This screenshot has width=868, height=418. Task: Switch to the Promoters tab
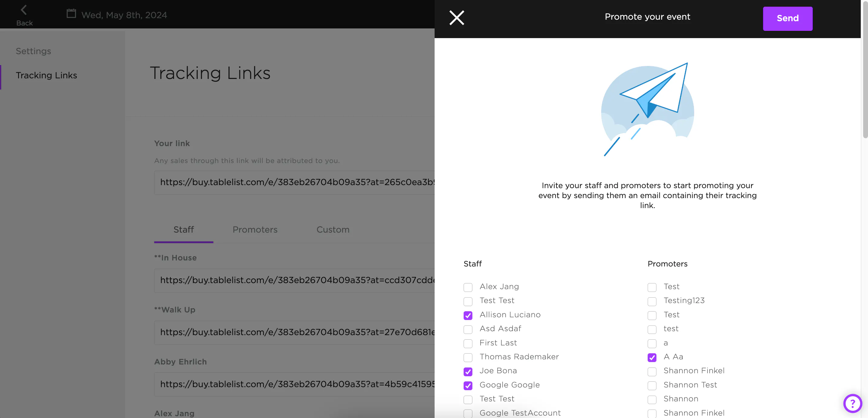coord(255,230)
